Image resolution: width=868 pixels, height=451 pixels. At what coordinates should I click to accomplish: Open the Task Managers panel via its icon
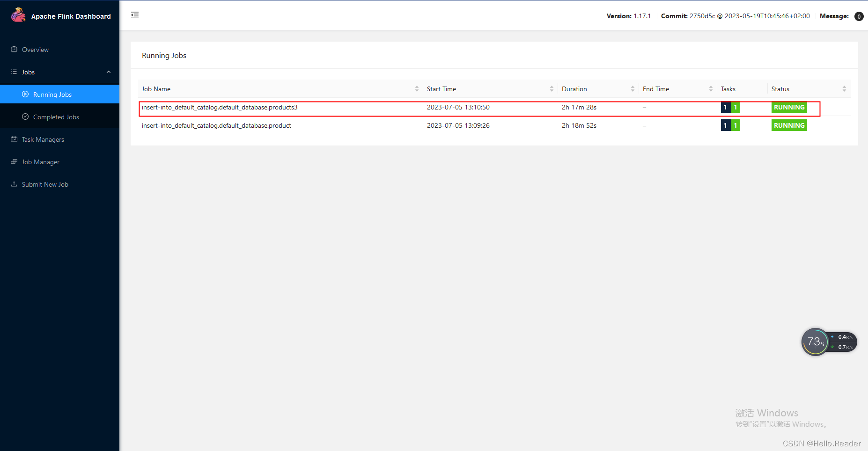coord(14,139)
